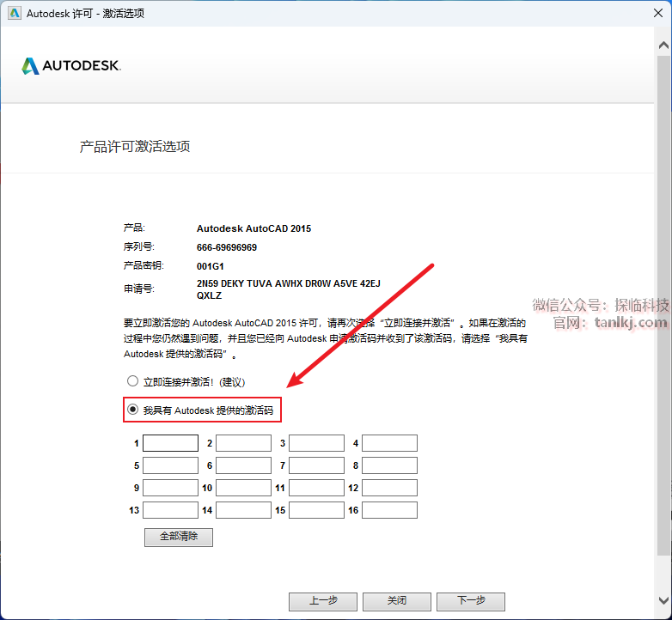
Task: Click activation code field 10
Action: click(243, 488)
